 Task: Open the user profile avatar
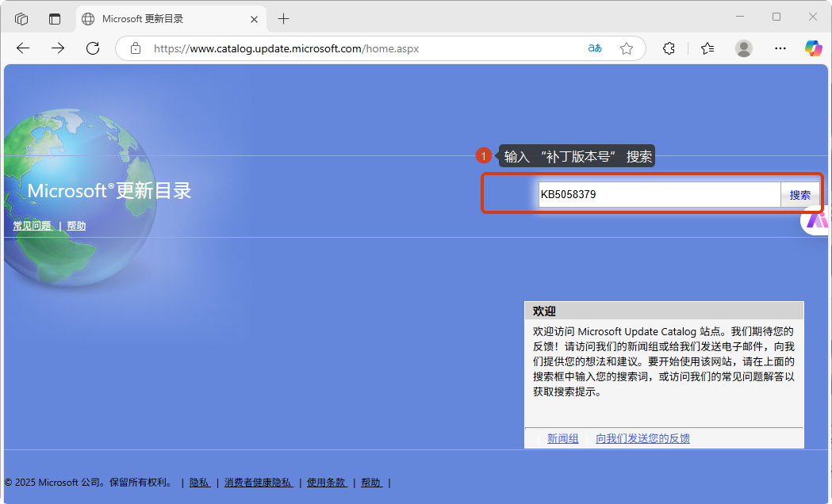coord(744,48)
